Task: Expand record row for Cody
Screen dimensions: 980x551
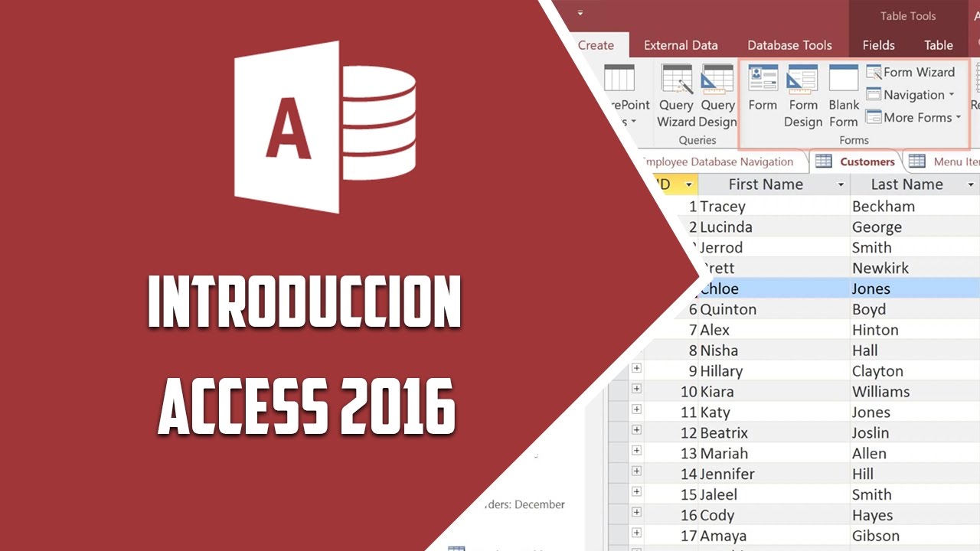Action: click(x=636, y=513)
